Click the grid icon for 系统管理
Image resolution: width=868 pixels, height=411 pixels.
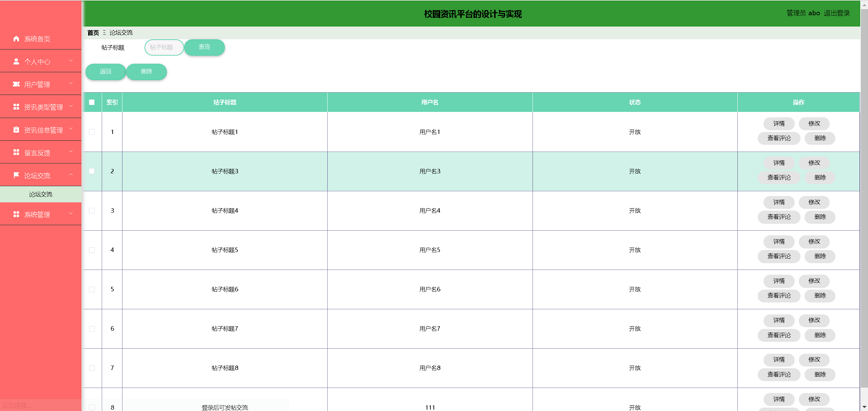tap(16, 214)
